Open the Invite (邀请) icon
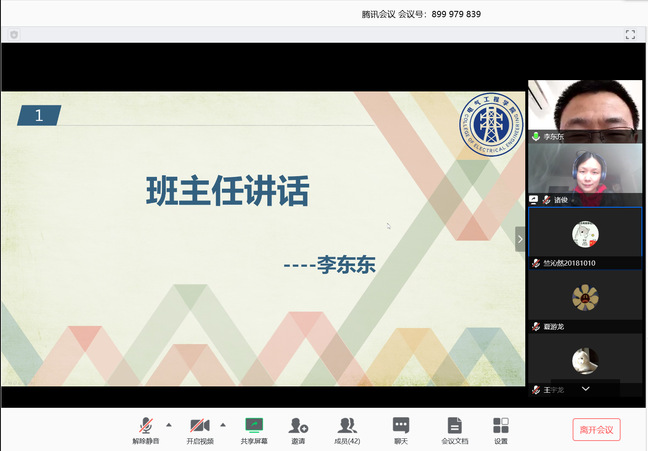Image resolution: width=648 pixels, height=451 pixels. click(298, 427)
